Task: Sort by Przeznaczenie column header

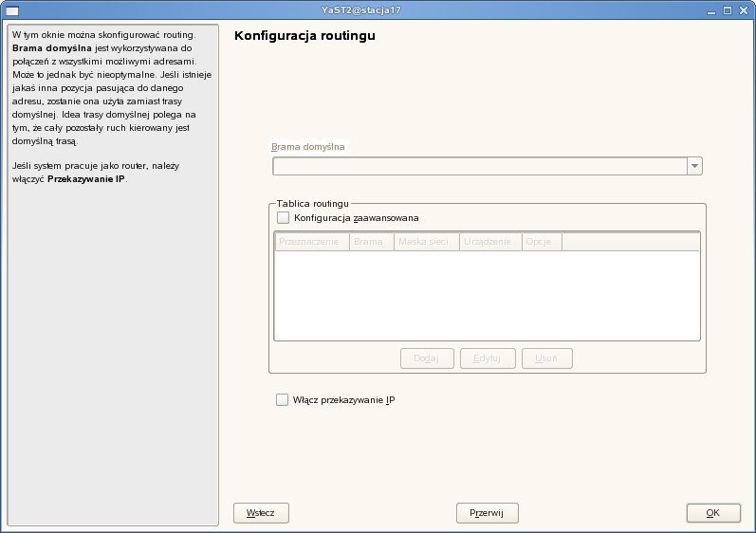Action: (x=312, y=242)
